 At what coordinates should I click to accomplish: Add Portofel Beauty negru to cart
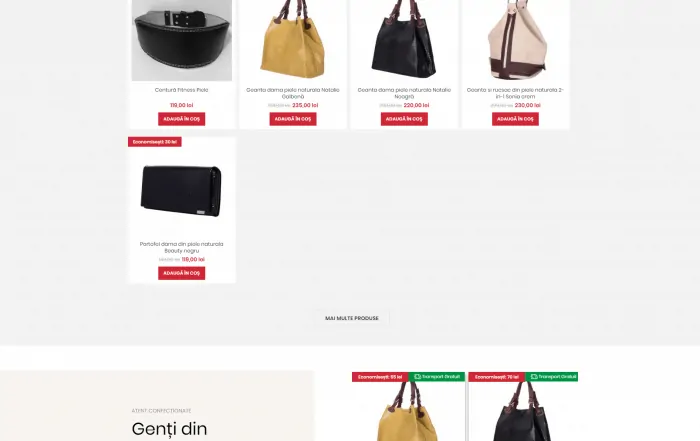coord(182,273)
